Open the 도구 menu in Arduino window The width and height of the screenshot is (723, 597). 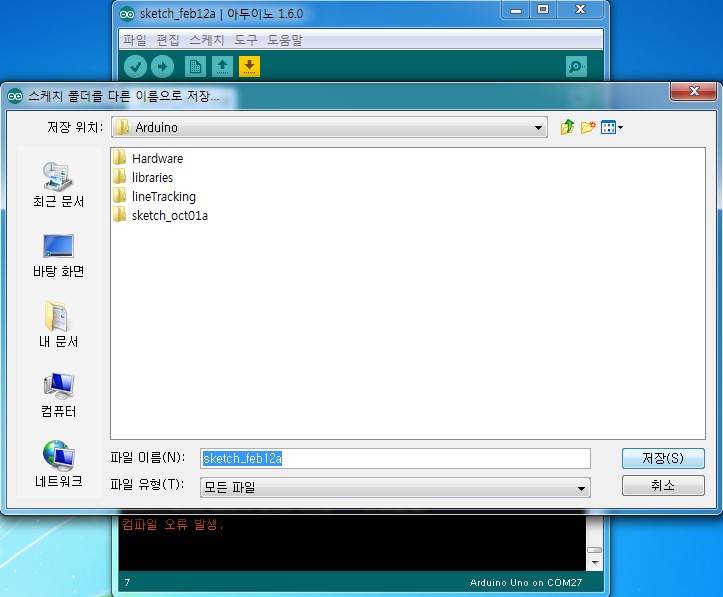tap(246, 40)
